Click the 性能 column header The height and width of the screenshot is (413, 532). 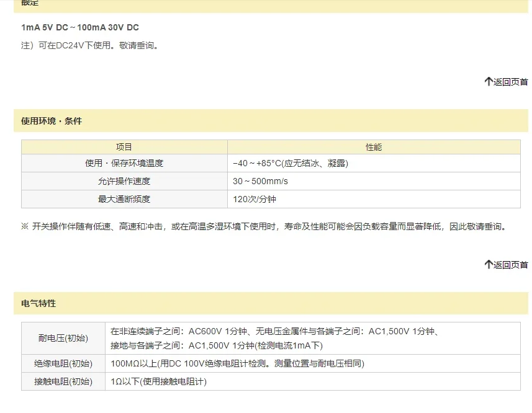tap(374, 147)
